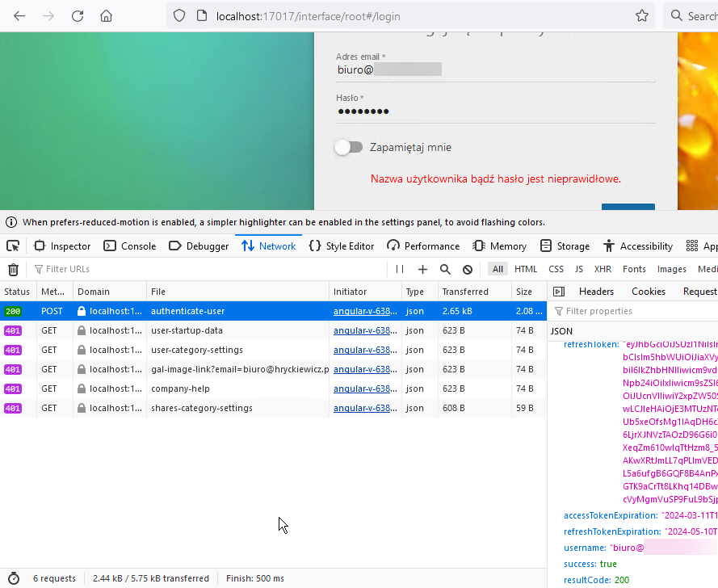Switch to the Console tab
718x588 pixels.
(129, 246)
